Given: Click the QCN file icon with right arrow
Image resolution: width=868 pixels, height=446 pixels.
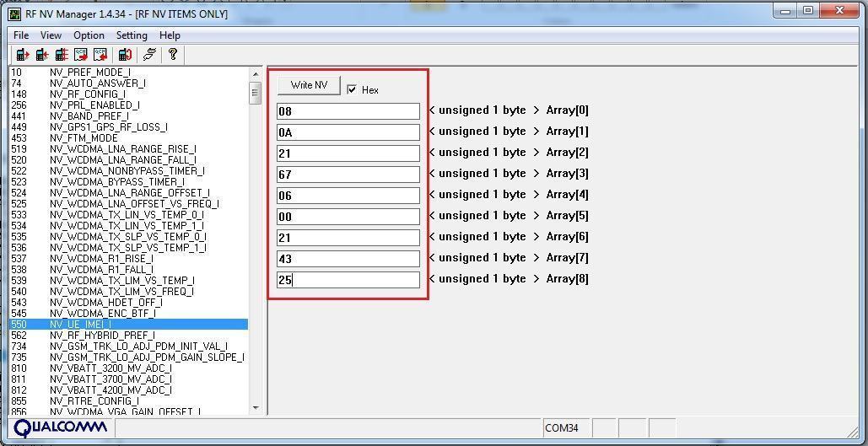Looking at the screenshot, I should pos(81,55).
